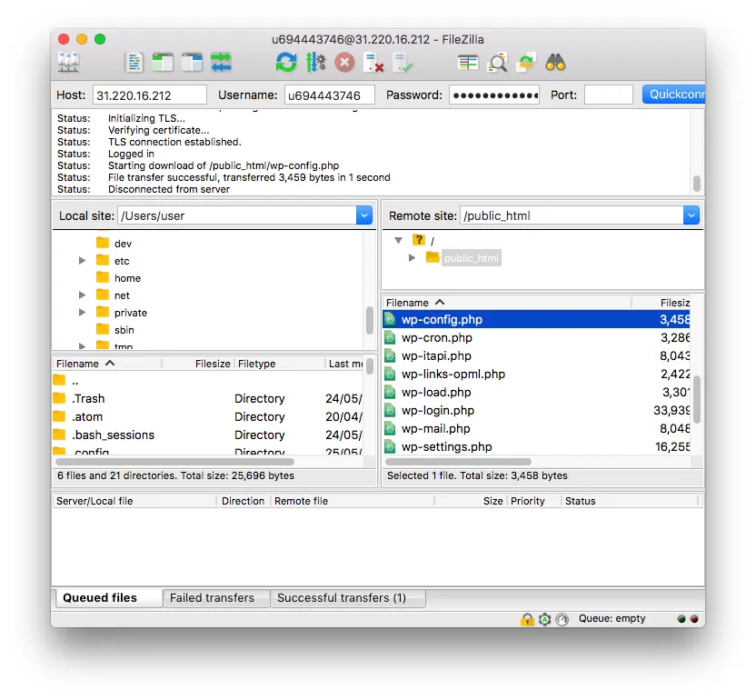Sort local files by Filesize header
This screenshot has height=700, width=756.
[x=198, y=364]
